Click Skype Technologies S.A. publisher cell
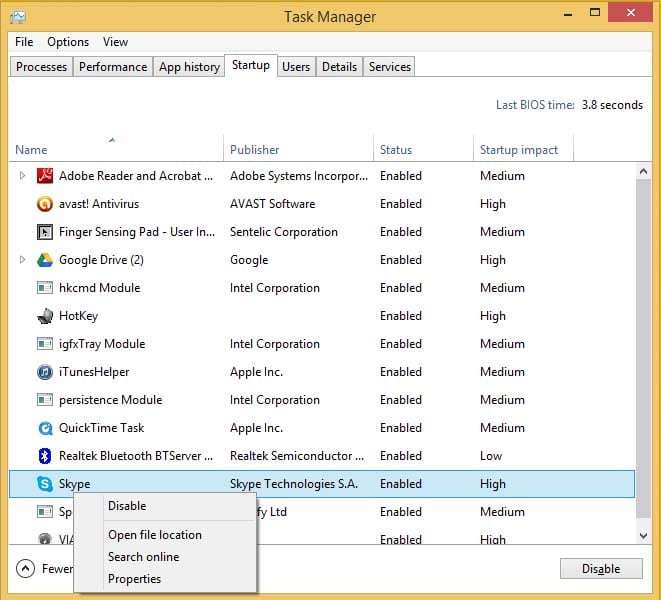 click(x=294, y=484)
